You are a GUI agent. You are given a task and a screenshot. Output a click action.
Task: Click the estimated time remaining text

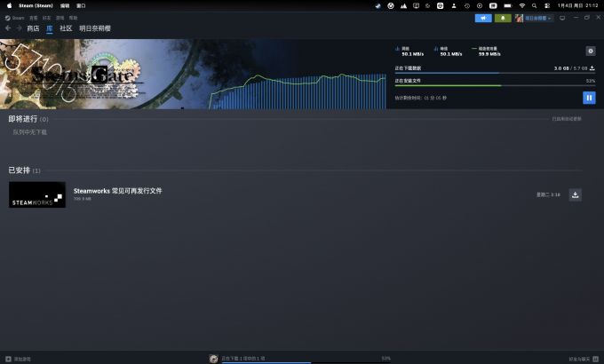tap(421, 98)
